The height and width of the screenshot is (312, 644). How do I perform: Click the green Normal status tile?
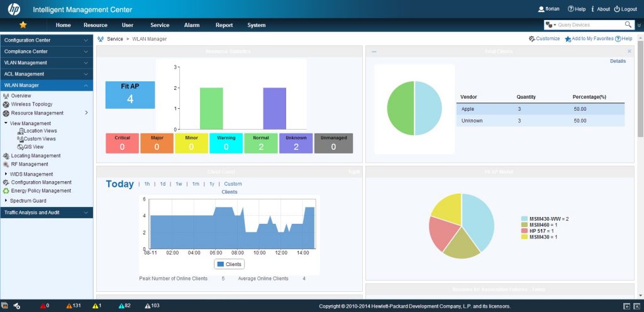click(x=261, y=143)
